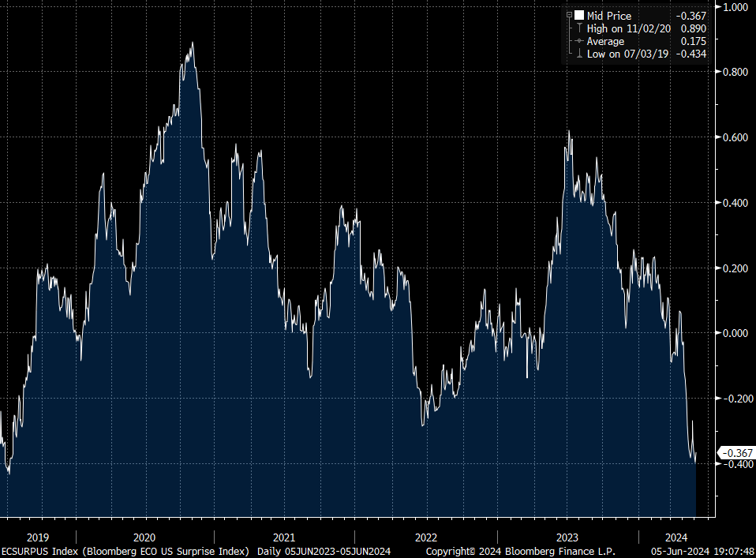Click the -0.434 low value in legend
The image size is (756, 558).
coord(691,54)
